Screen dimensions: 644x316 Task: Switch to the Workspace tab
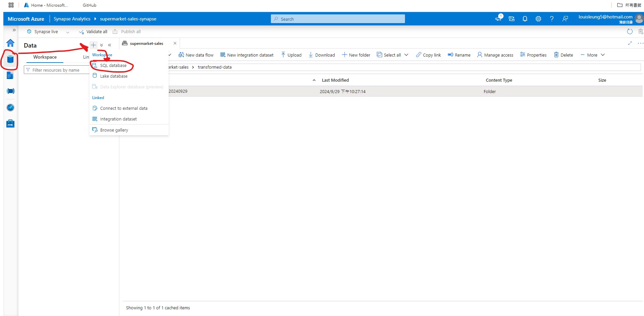pyautogui.click(x=45, y=57)
